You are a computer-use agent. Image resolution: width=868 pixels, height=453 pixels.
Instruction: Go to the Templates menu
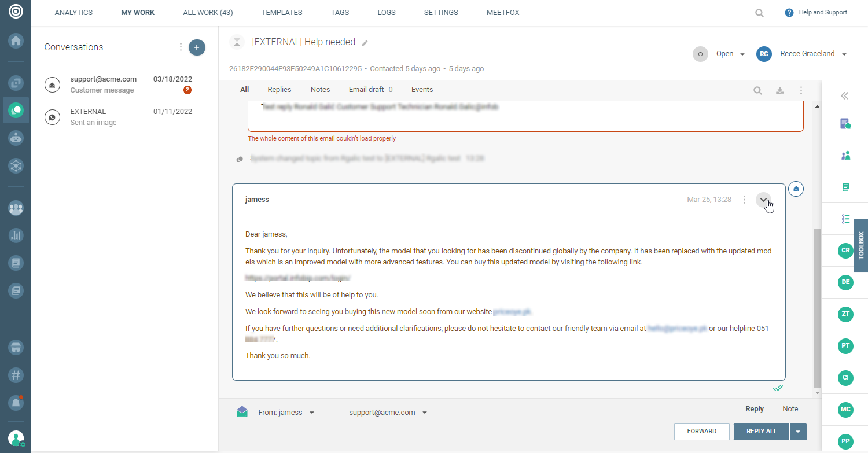tap(281, 13)
